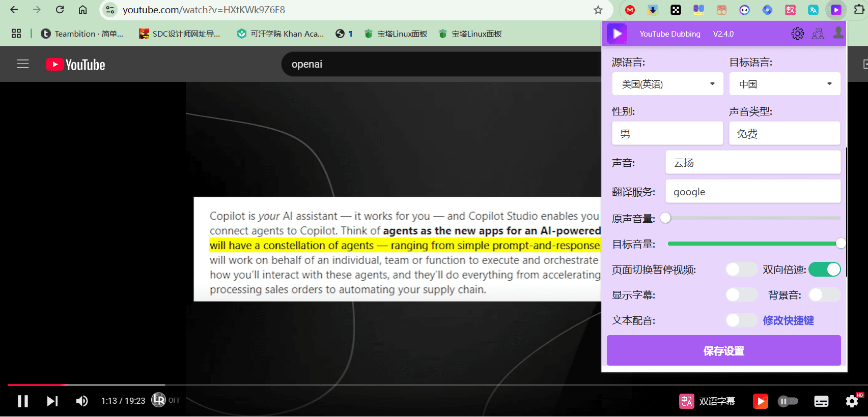Open the community group icon in dubbing panel
The height and width of the screenshot is (417, 868).
pyautogui.click(x=818, y=34)
